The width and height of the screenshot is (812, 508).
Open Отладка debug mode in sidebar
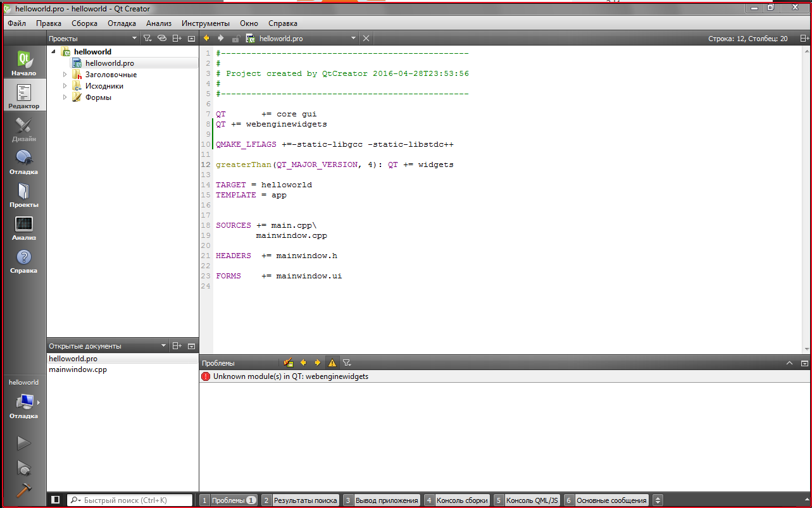click(x=24, y=162)
